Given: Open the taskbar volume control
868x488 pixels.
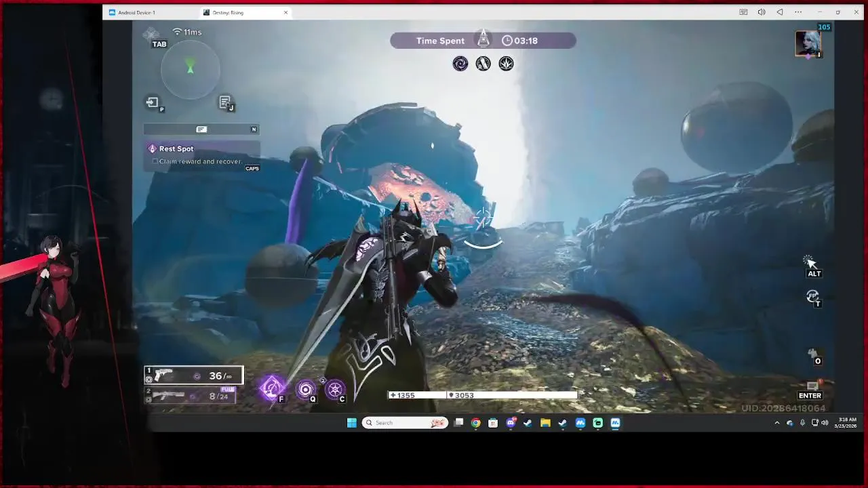Looking at the screenshot, I should 825,423.
